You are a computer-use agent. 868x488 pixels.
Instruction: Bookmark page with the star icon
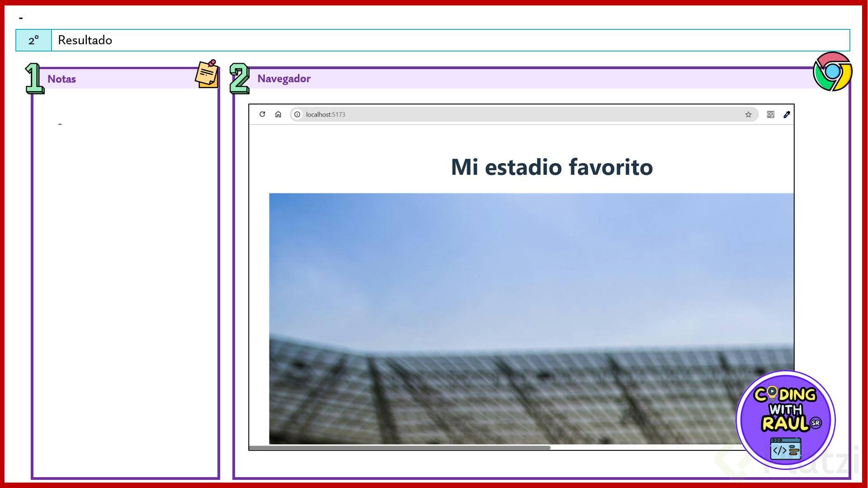(748, 114)
